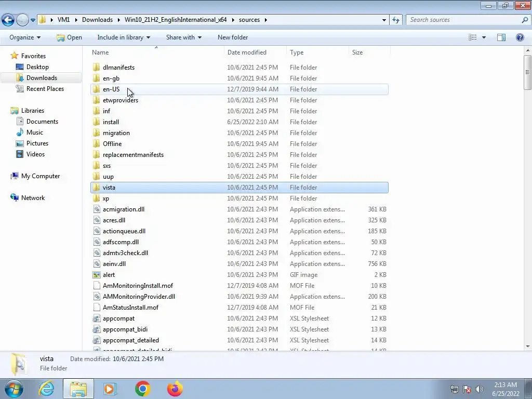Open the Videos library

pyautogui.click(x=35, y=154)
